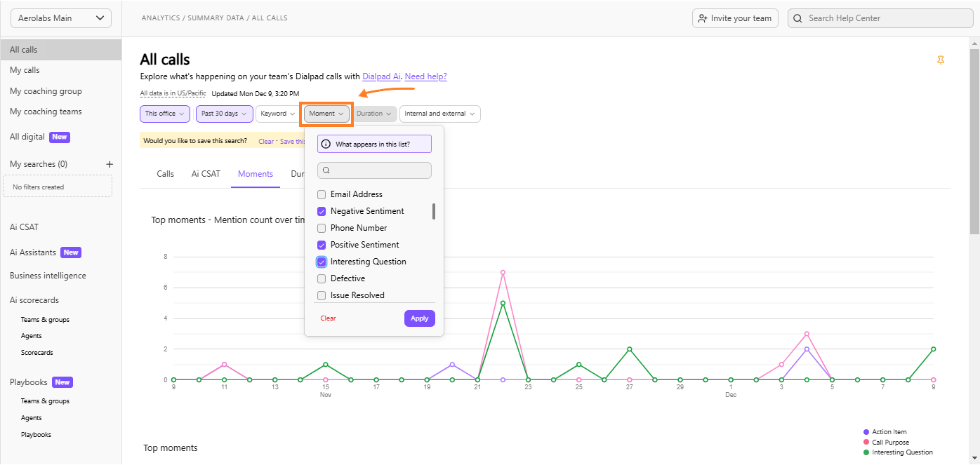
Task: Click the Invite your team person icon
Action: pos(703,18)
